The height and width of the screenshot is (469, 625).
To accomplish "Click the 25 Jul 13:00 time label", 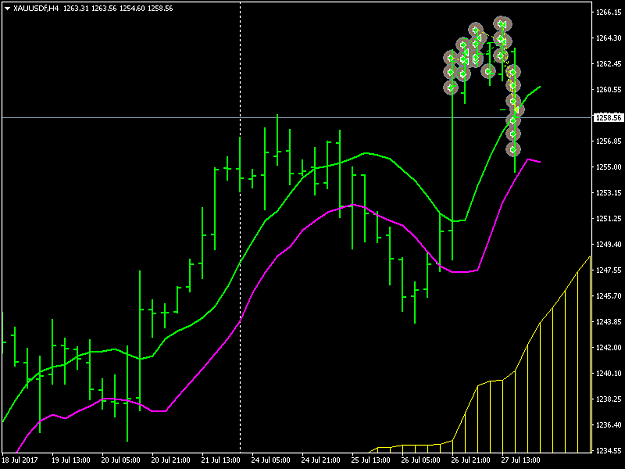I will [x=371, y=460].
